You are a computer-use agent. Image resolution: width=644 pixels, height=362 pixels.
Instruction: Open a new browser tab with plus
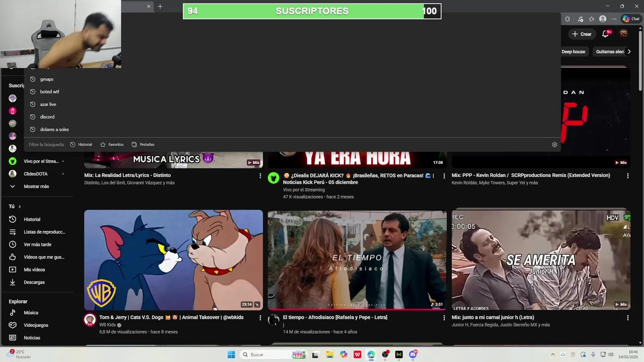point(160,6)
